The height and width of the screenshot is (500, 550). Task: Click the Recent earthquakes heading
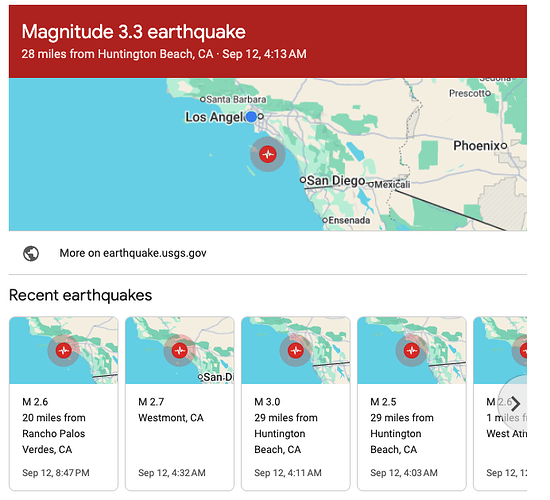(x=81, y=295)
